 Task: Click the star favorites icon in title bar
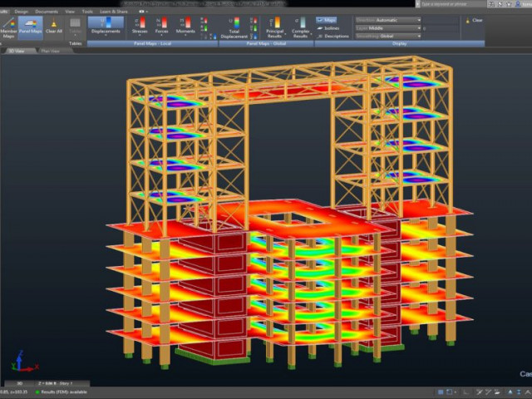click(509, 4)
